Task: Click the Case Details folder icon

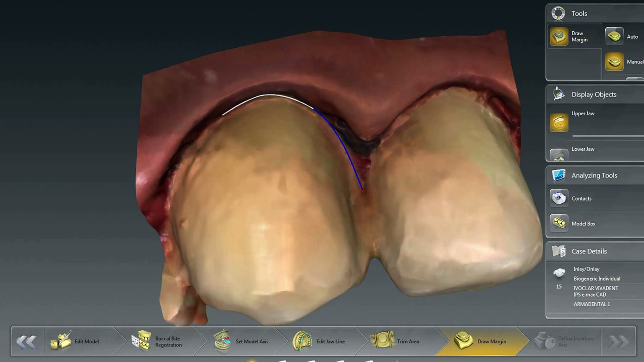Action: click(x=558, y=251)
